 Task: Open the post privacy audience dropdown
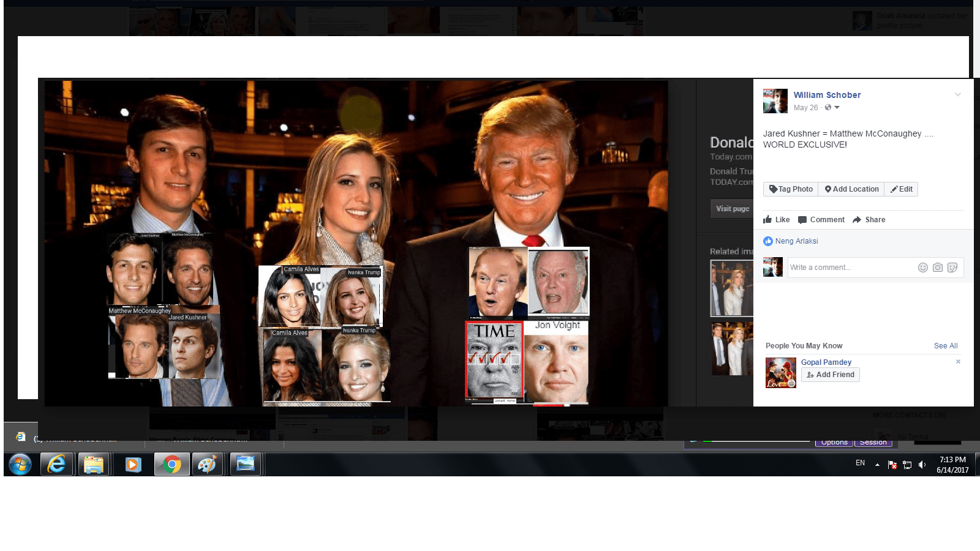click(832, 108)
